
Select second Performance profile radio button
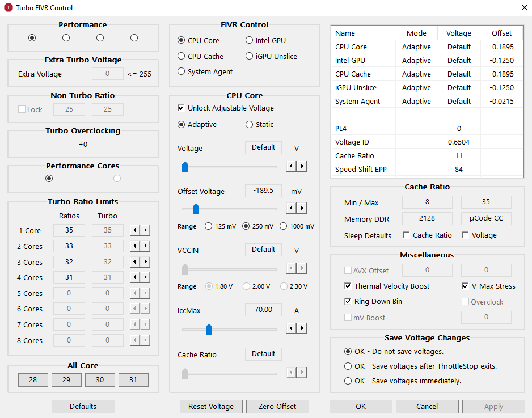coord(66,37)
